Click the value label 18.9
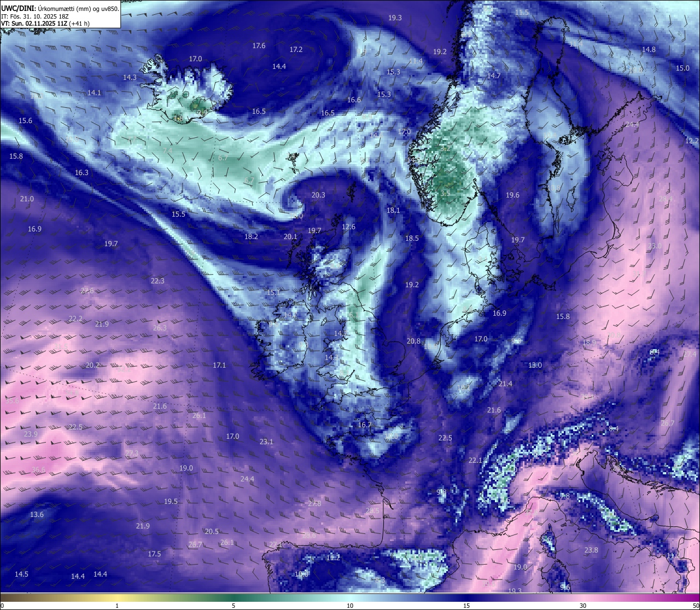 tap(589, 342)
